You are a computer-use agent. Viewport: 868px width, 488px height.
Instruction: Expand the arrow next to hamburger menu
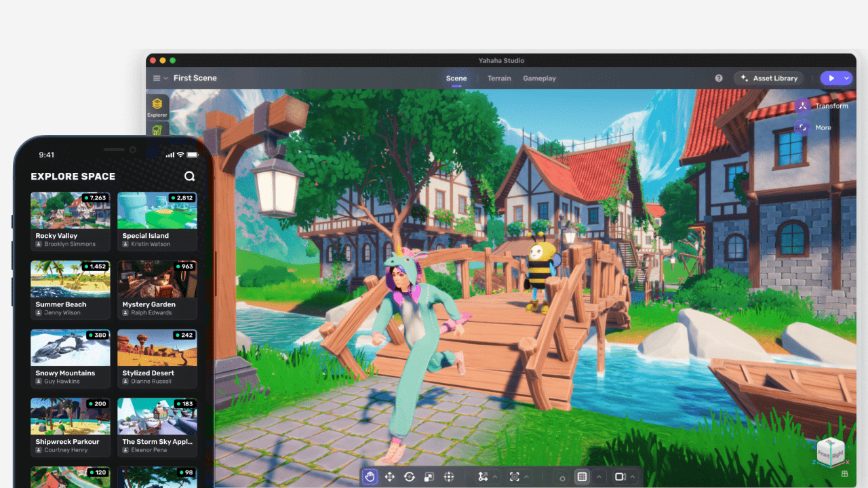point(165,79)
